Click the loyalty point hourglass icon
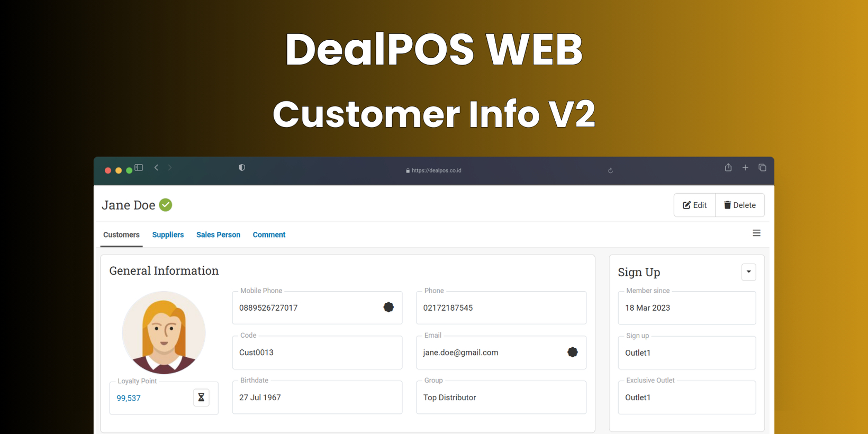868x434 pixels. [x=201, y=397]
